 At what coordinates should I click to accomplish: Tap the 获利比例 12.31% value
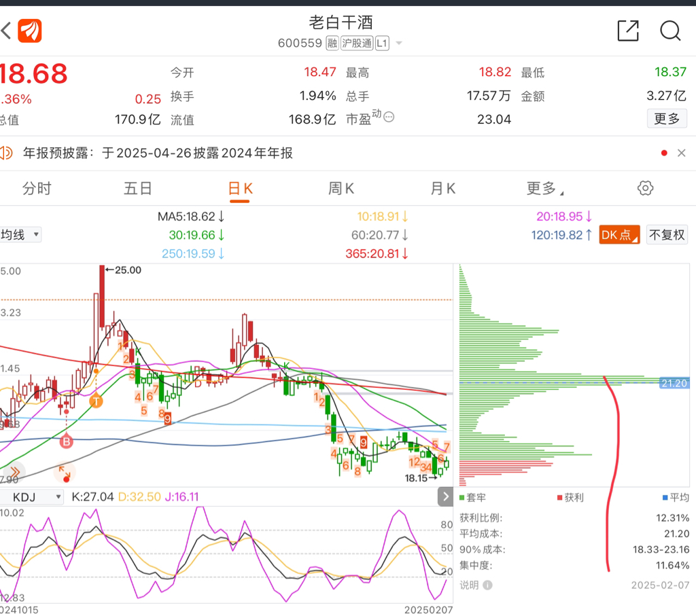coord(672,518)
